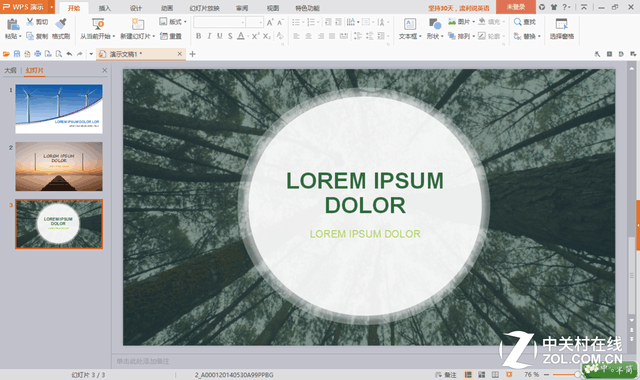Select the Text Box tool icon
Image resolution: width=640 pixels, height=380 pixels.
[410, 24]
